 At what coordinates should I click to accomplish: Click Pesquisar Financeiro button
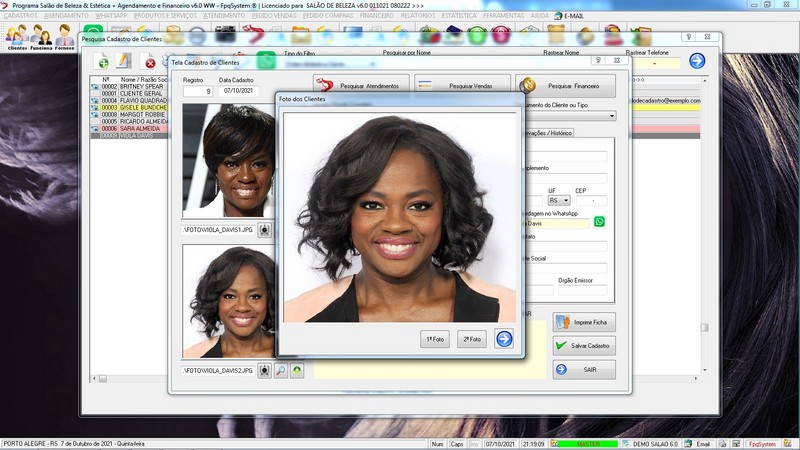pyautogui.click(x=565, y=86)
